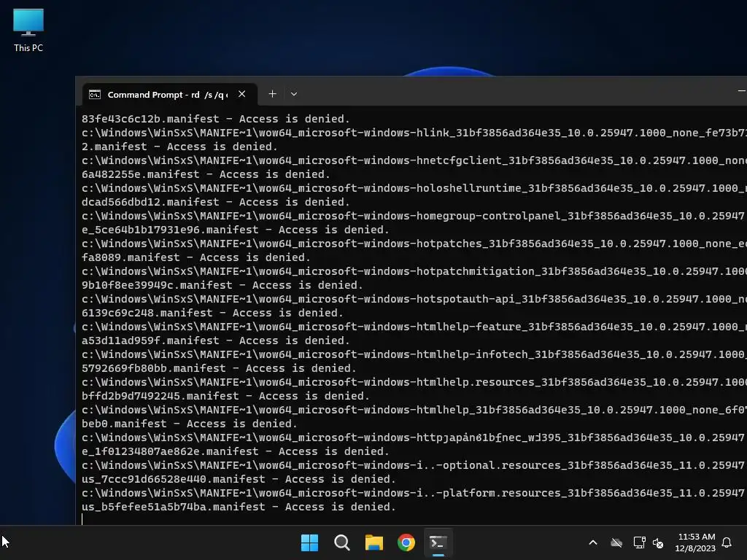Click "beb0.manifest - Access is denied." line
Image resolution: width=747 pixels, height=560 pixels.
point(190,424)
